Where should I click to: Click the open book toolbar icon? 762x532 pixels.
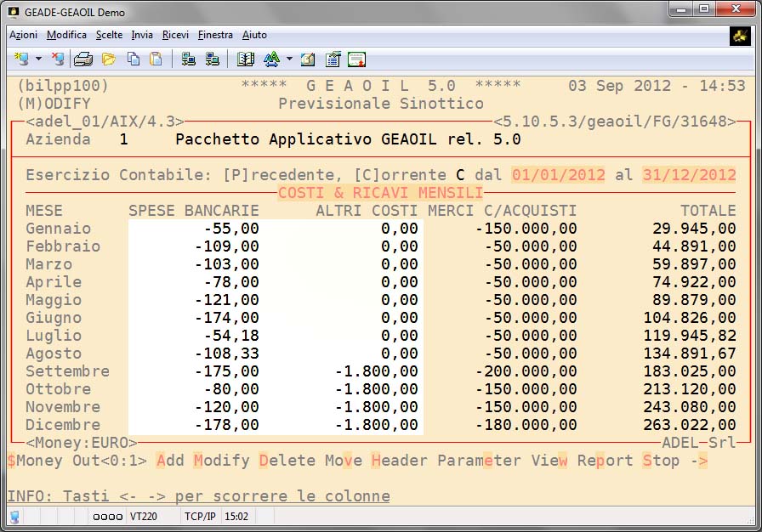[246, 59]
